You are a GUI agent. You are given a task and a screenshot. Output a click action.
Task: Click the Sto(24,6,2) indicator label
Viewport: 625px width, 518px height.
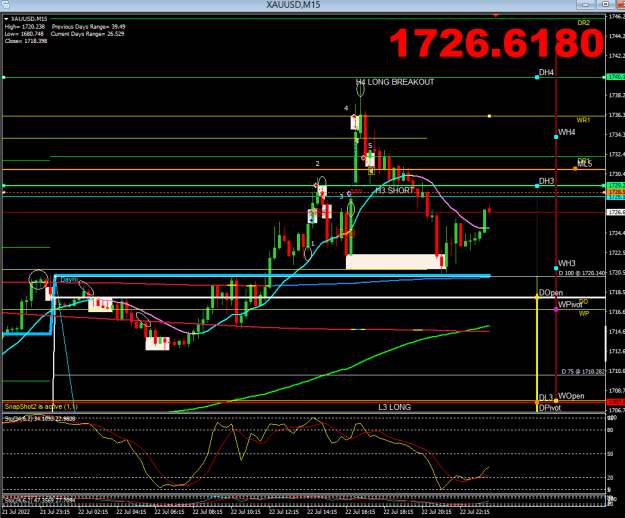coord(39,500)
